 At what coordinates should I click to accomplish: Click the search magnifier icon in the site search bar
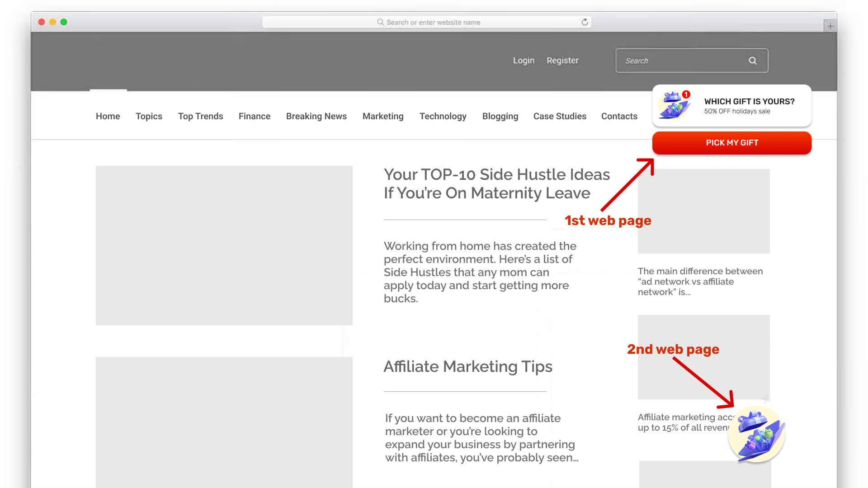(753, 60)
